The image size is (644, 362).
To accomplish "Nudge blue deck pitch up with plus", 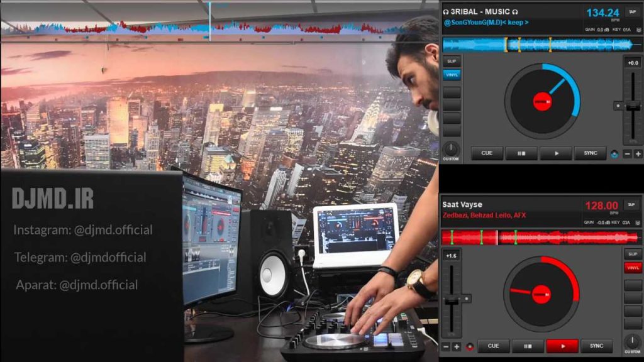I will (638, 154).
